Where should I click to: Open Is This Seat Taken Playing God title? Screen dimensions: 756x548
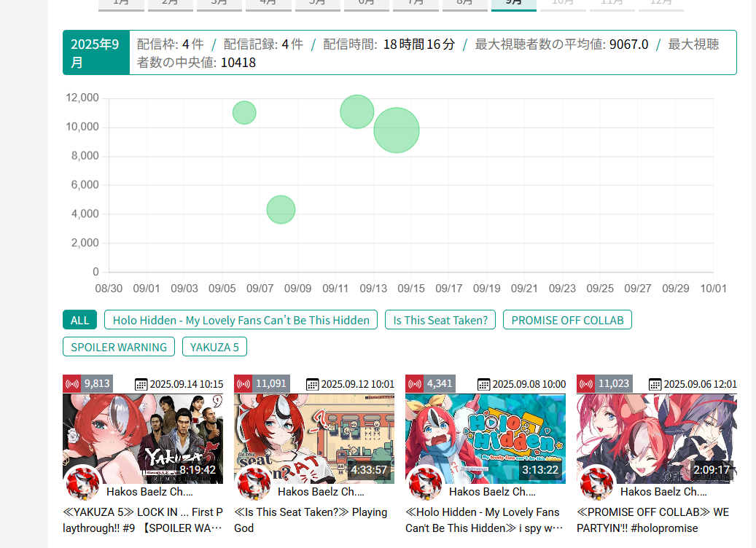tap(311, 520)
